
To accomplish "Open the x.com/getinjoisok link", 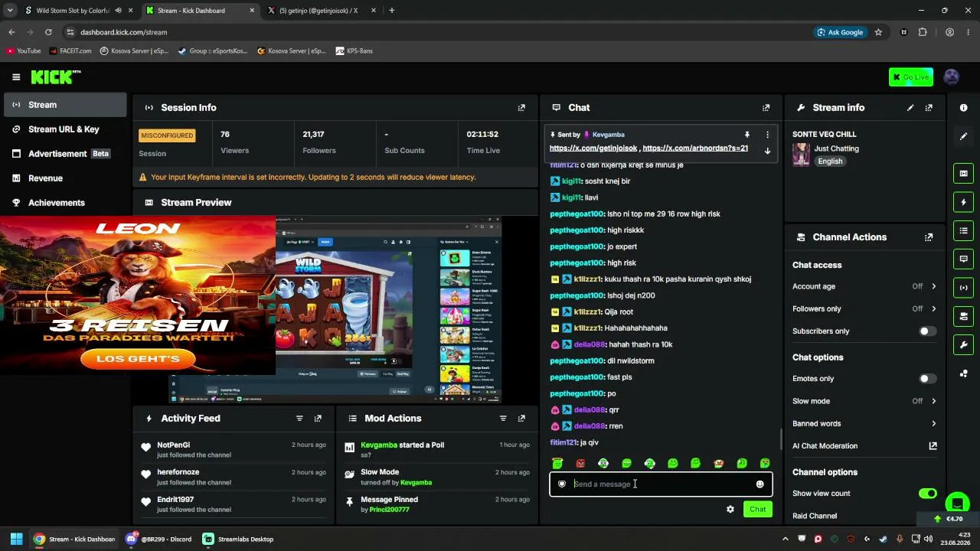I will (593, 148).
